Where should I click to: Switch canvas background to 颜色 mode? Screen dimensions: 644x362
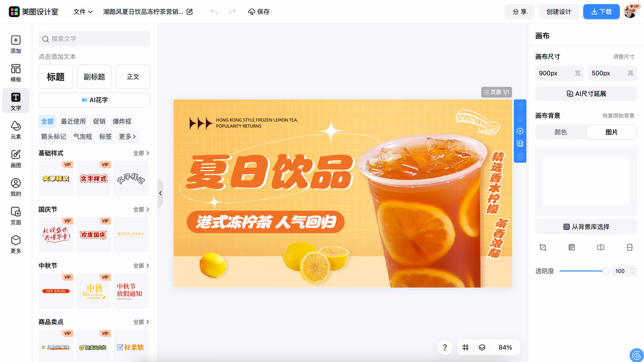click(561, 132)
